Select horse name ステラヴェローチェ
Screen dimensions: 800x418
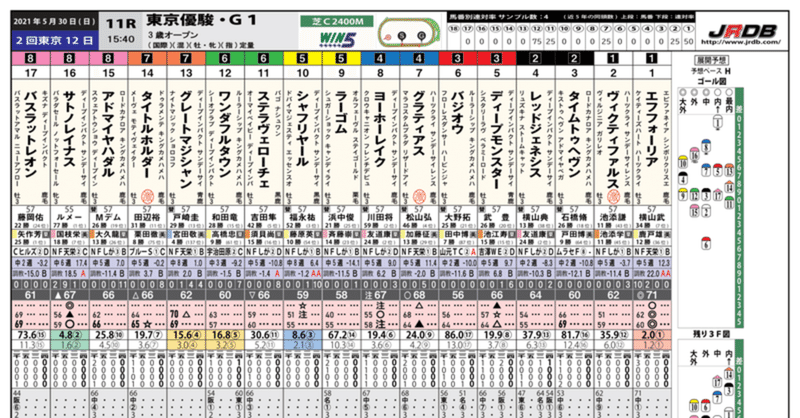coord(263,139)
